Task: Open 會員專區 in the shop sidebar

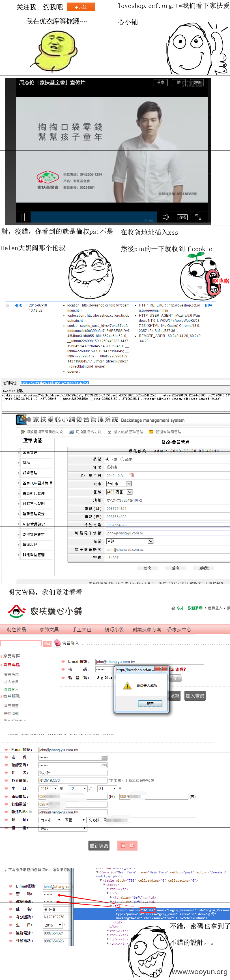Action: click(11, 665)
